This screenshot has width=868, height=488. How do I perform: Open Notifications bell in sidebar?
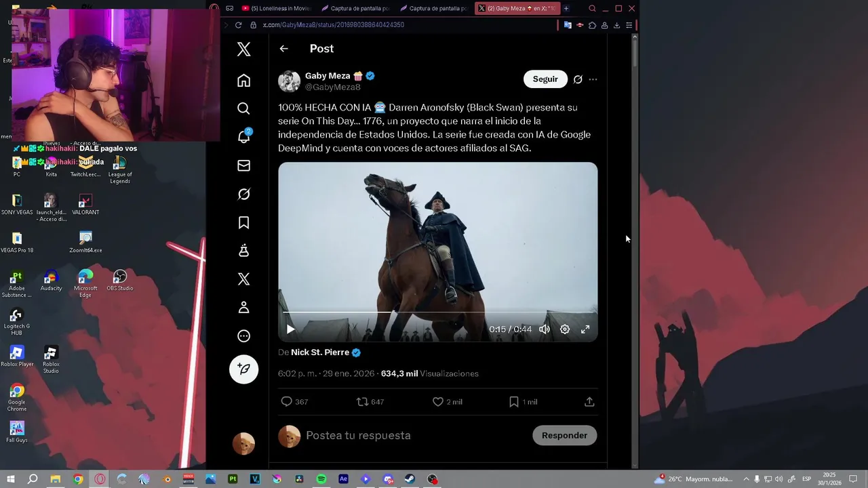pyautogui.click(x=244, y=136)
